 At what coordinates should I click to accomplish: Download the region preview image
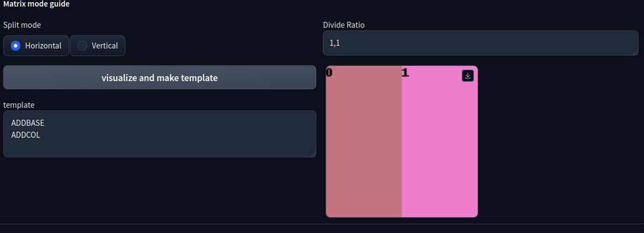click(467, 76)
